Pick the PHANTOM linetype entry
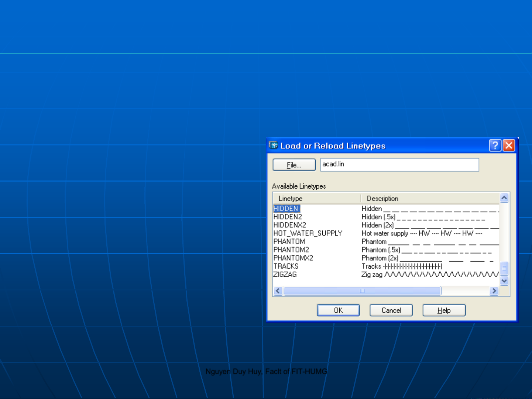The width and height of the screenshot is (532, 399). [289, 242]
